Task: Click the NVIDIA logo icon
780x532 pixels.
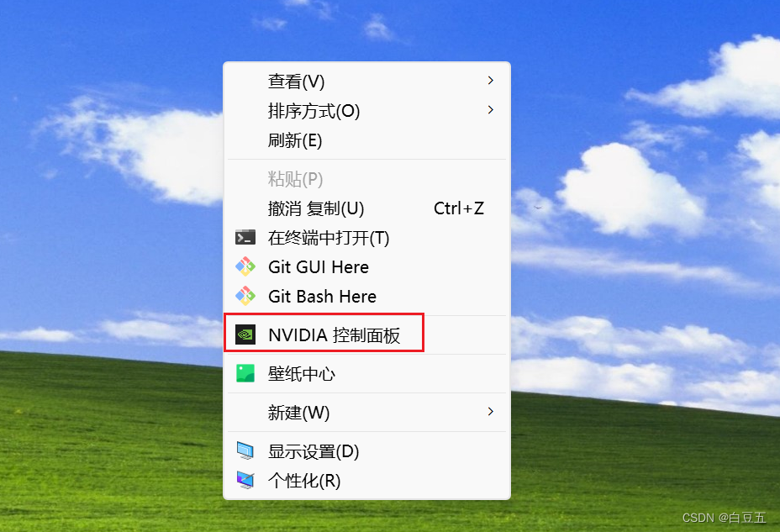Action: [245, 334]
